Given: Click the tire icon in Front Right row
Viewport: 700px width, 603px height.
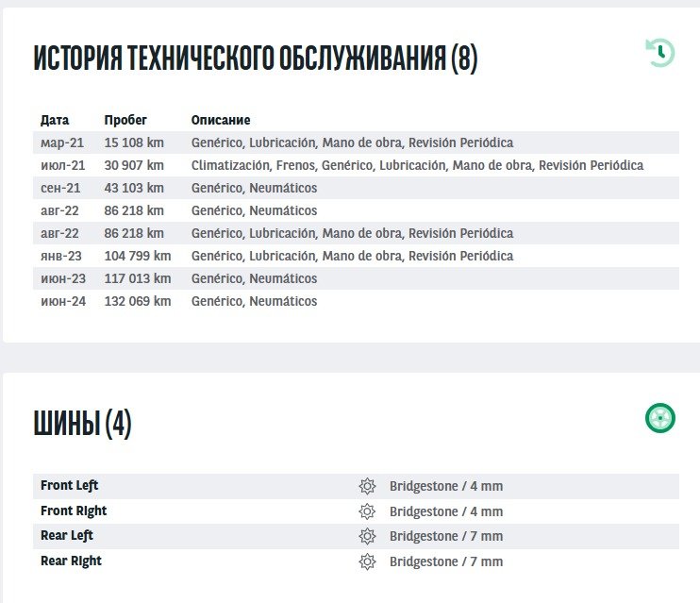Looking at the screenshot, I should point(367,511).
